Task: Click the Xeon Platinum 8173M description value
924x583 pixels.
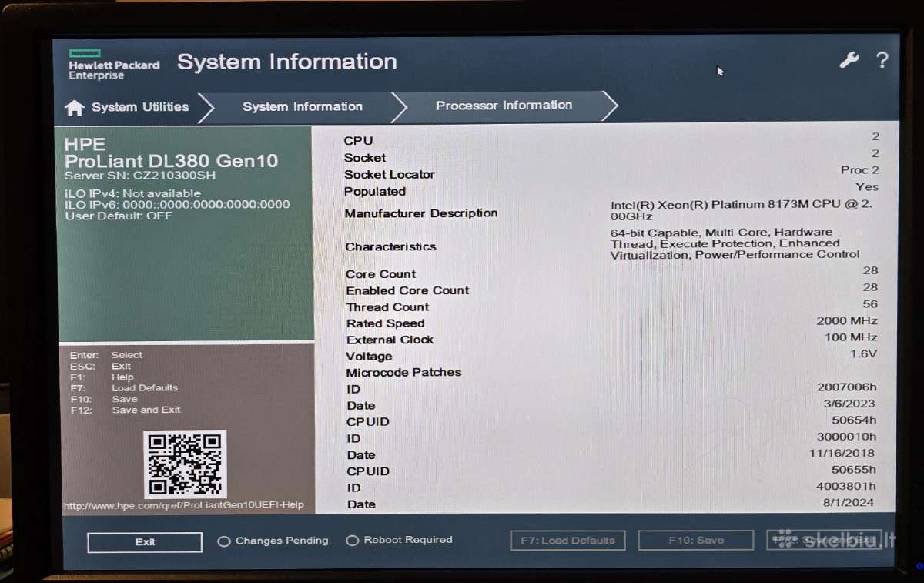Action: click(x=742, y=210)
